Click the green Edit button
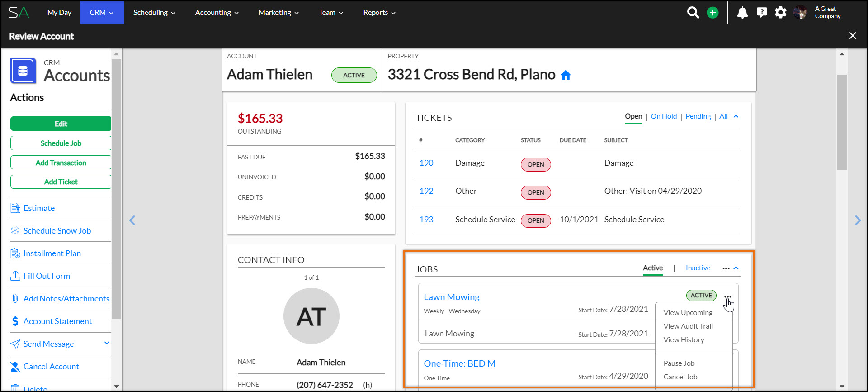868x392 pixels. coord(61,124)
